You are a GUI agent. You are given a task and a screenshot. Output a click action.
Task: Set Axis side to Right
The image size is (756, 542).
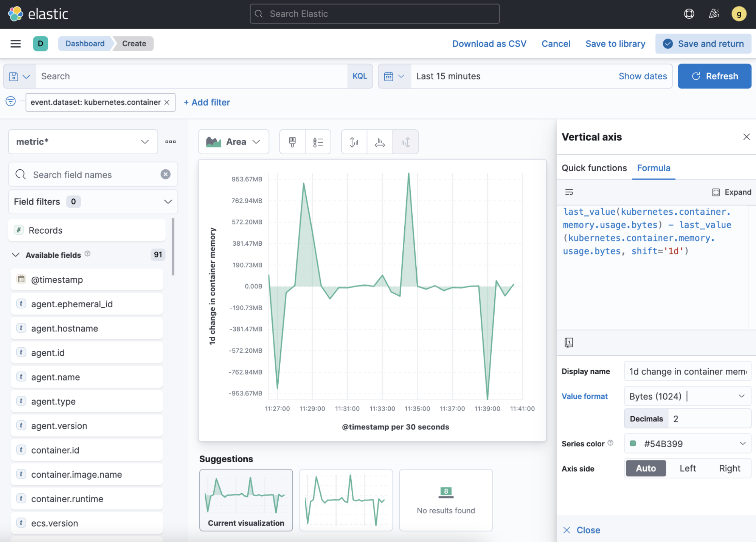pos(729,468)
